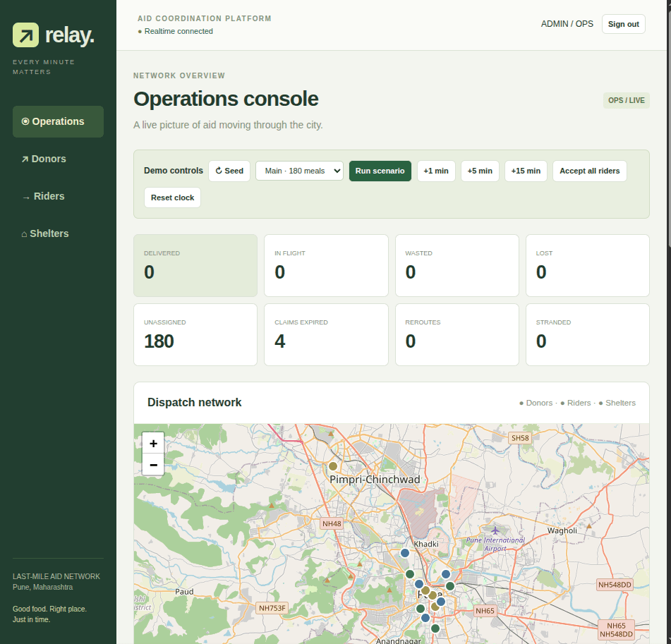Viewport: 671px width, 644px height.
Task: Click the relay arrow logo icon
Action: pos(25,35)
